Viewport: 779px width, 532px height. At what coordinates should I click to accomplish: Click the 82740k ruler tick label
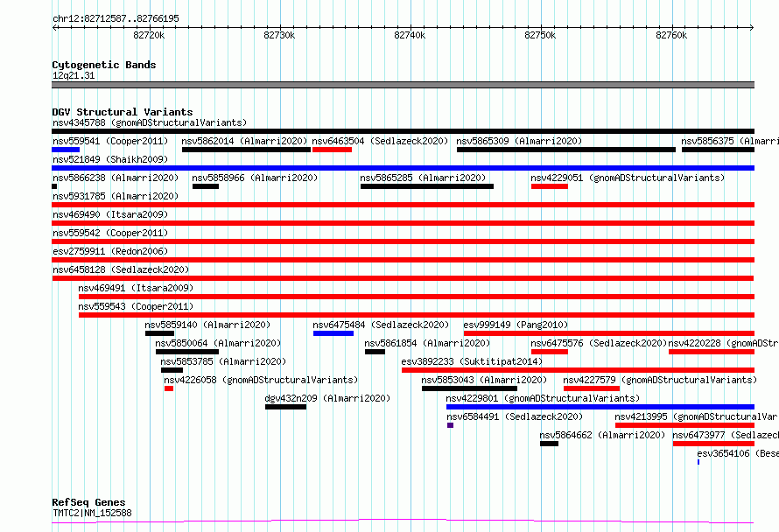point(410,35)
